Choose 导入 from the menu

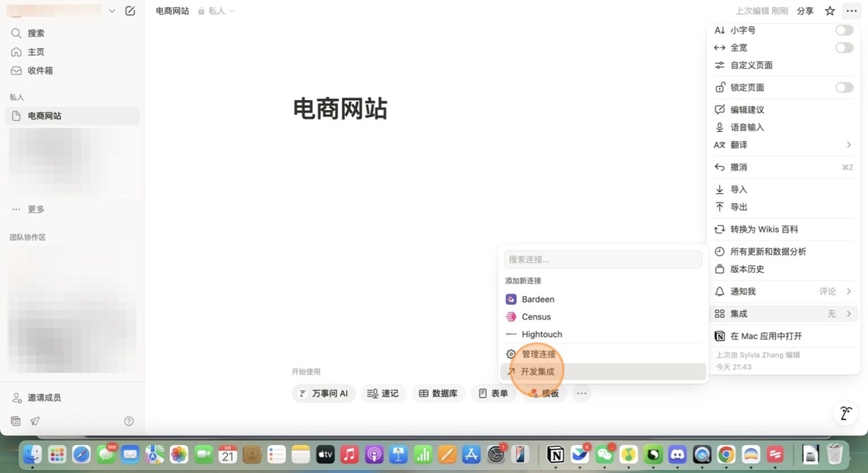784,189
